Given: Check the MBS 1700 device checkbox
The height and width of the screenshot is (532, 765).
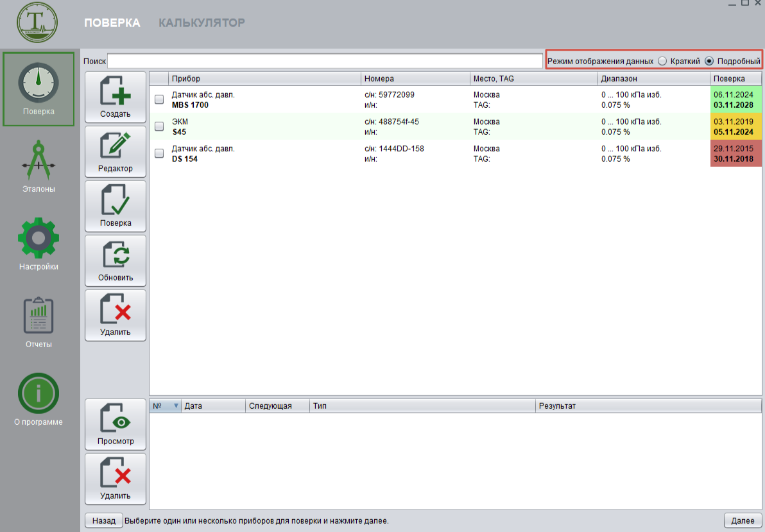Looking at the screenshot, I should (x=159, y=99).
